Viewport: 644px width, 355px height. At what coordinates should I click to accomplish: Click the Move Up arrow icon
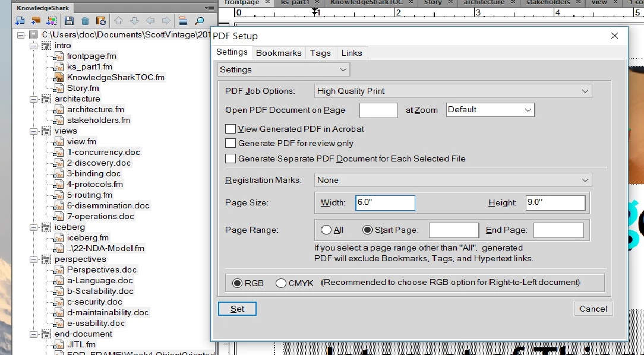118,21
